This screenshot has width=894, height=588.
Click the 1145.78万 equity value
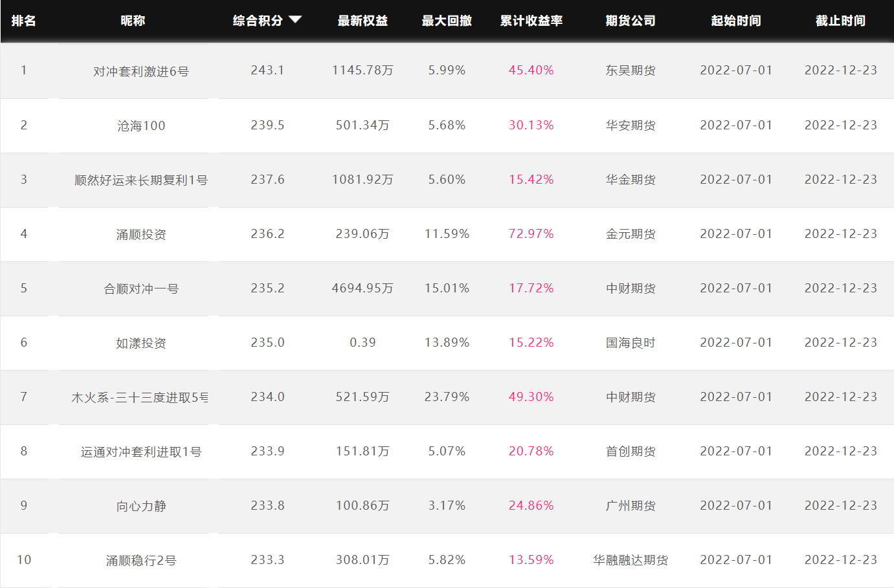pyautogui.click(x=363, y=70)
